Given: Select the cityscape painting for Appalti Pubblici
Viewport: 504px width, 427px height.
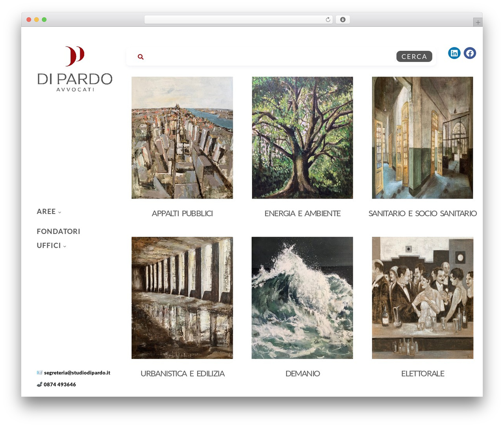Looking at the screenshot, I should click(182, 137).
